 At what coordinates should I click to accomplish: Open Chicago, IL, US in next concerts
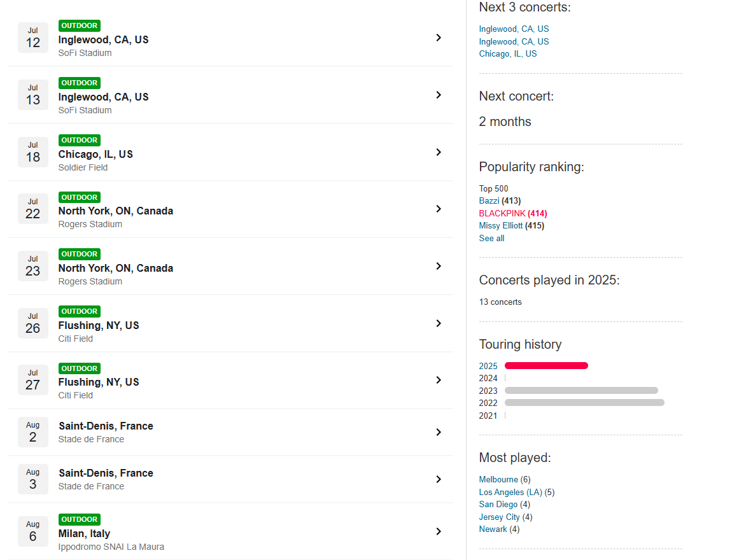508,54
